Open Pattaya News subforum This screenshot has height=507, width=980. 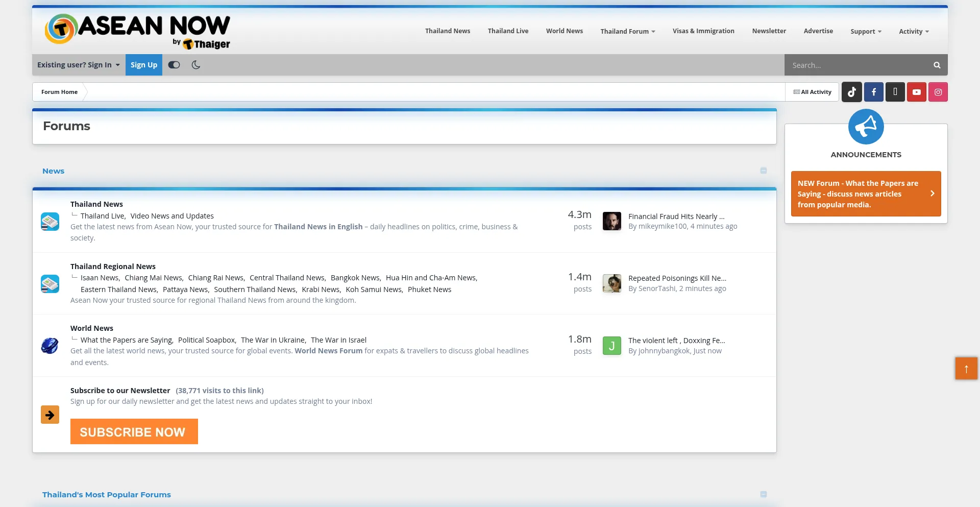click(x=185, y=289)
